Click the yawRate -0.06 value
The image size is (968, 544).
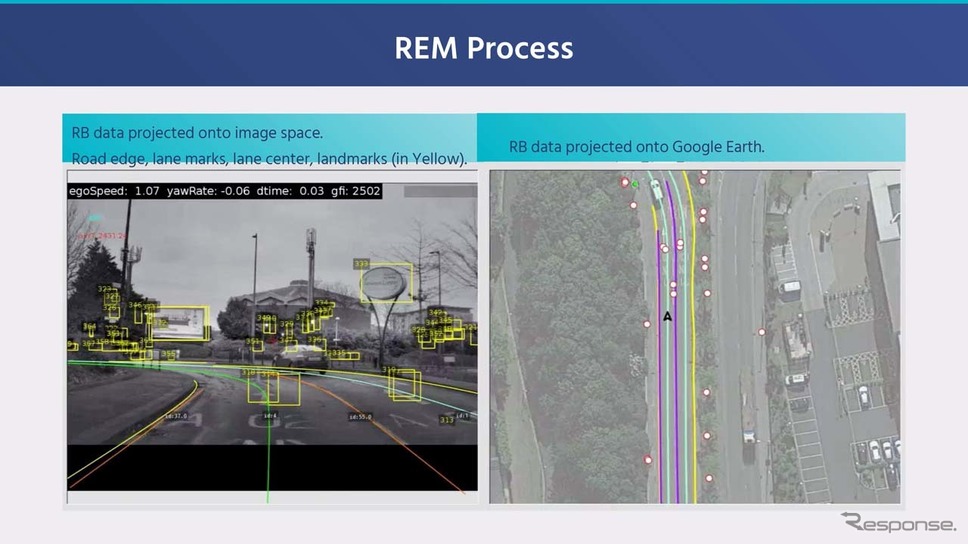click(208, 191)
